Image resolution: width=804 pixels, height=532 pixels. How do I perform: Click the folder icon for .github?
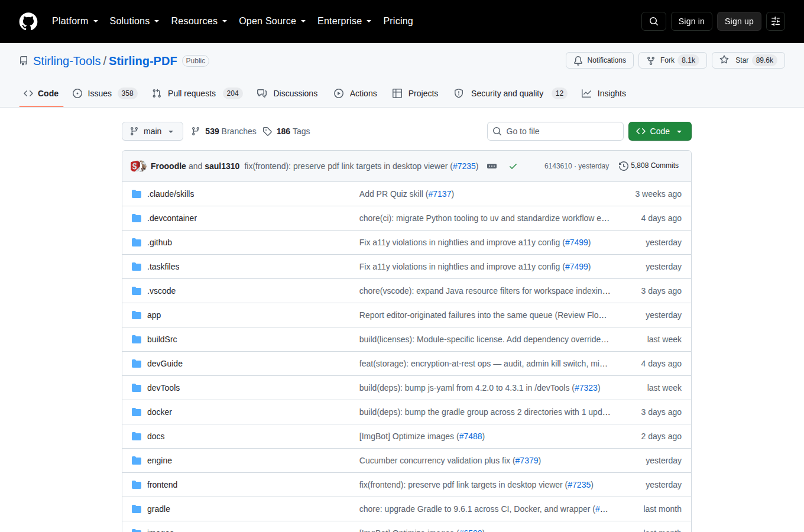pos(137,242)
